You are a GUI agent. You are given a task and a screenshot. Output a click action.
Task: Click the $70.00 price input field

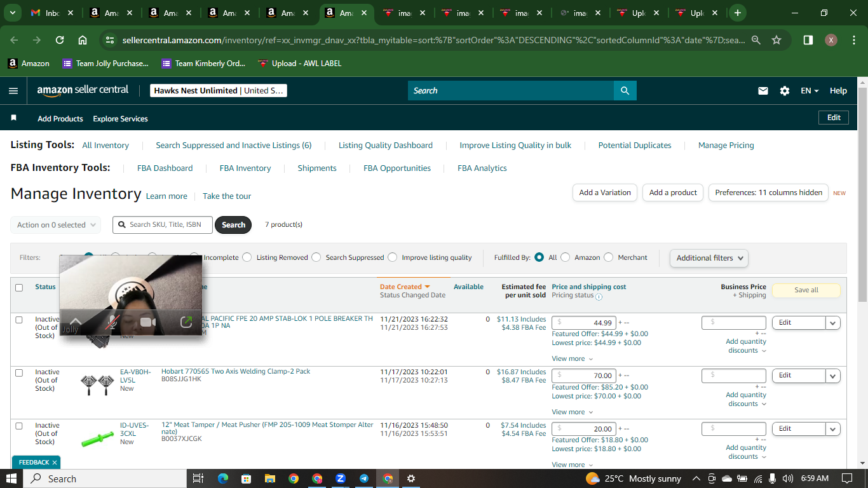pyautogui.click(x=584, y=376)
